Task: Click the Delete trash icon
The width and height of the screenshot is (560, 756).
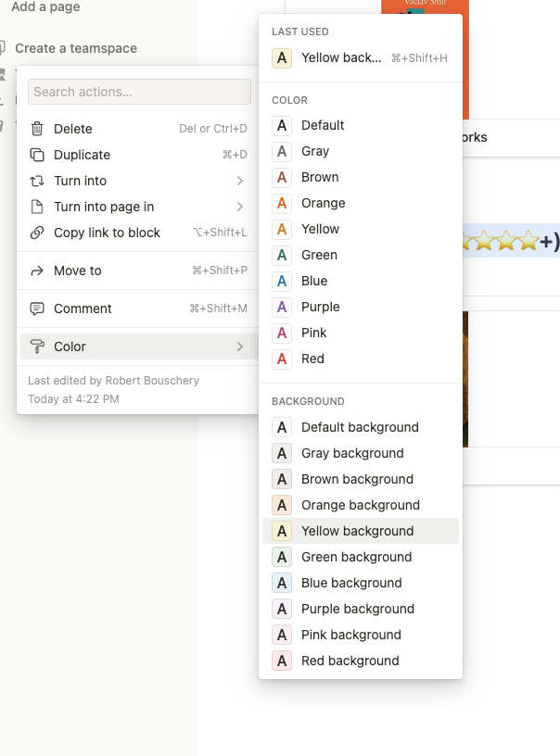Action: pyautogui.click(x=37, y=129)
